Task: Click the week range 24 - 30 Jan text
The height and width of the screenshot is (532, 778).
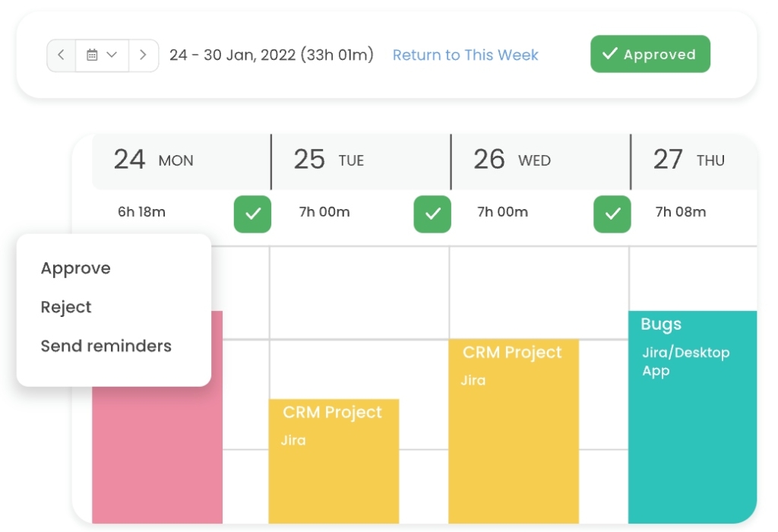Action: tap(271, 55)
